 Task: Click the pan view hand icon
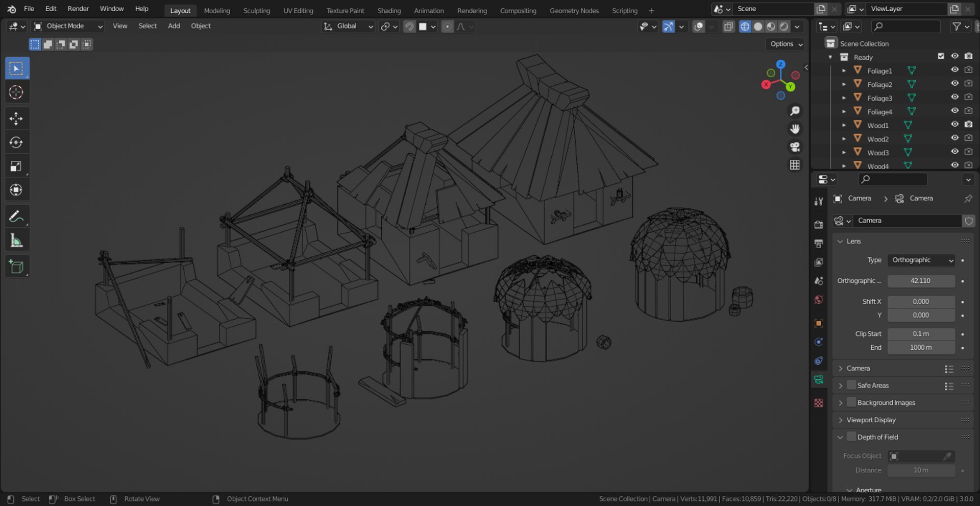coord(795,129)
